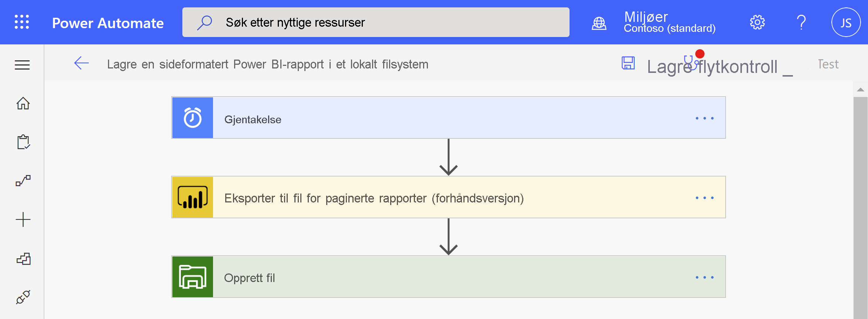This screenshot has height=319, width=868.
Task: Open the Opprett fil ellipsis menu
Action: click(x=705, y=278)
